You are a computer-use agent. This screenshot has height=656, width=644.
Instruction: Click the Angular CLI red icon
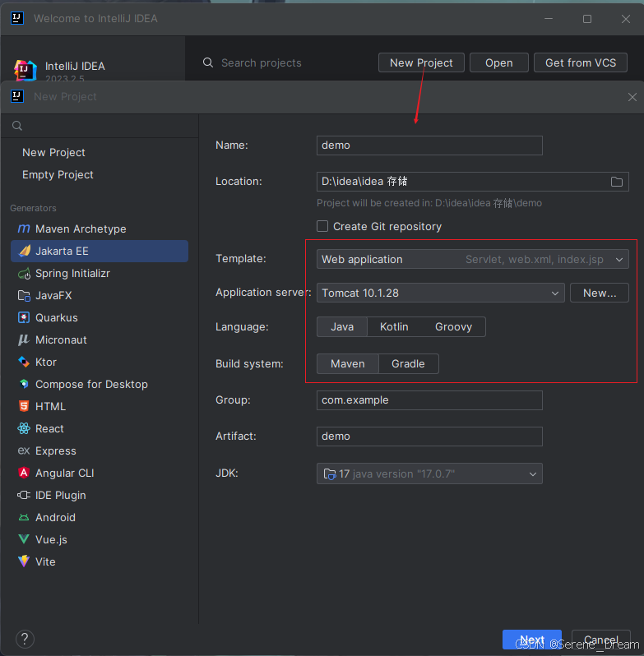[x=24, y=473]
